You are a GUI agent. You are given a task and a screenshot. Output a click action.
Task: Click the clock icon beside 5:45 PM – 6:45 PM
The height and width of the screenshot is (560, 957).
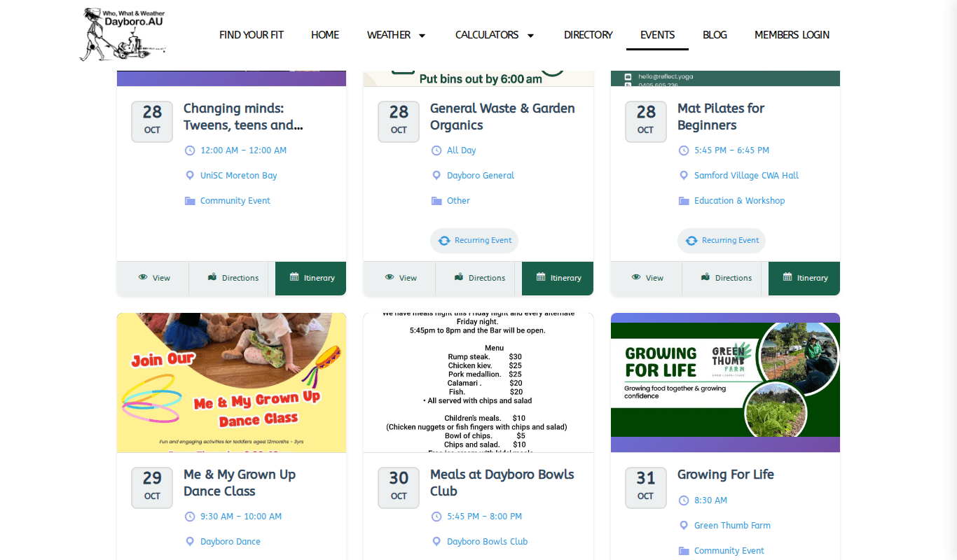(684, 150)
